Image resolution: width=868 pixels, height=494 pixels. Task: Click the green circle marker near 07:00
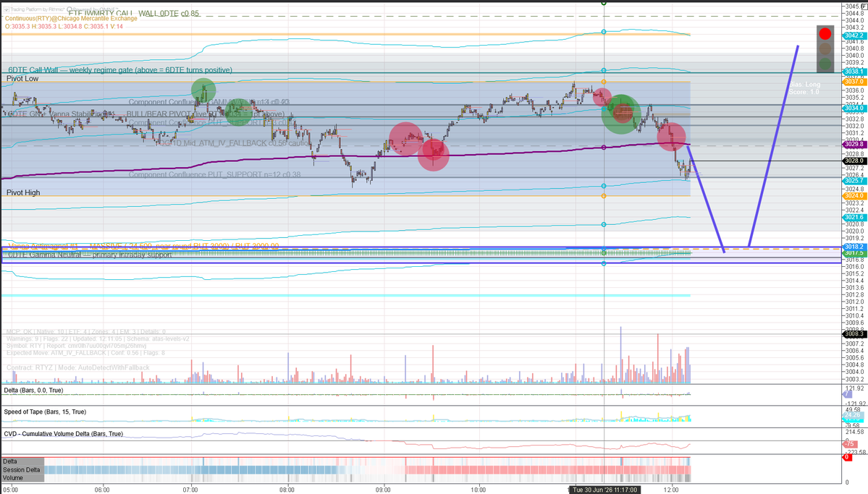(x=203, y=90)
